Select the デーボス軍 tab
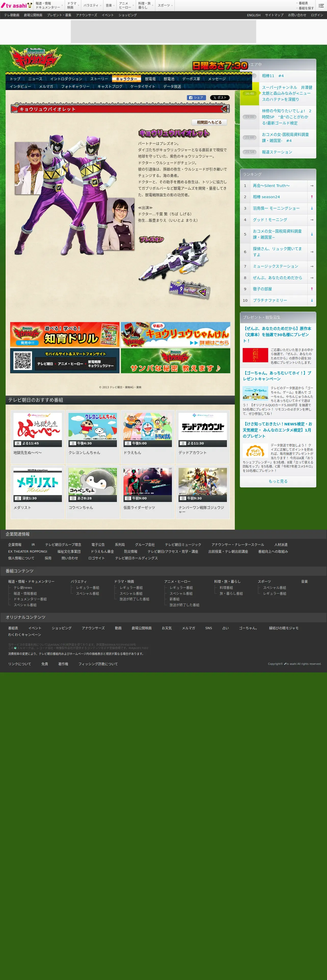The image size is (327, 980). (191, 79)
